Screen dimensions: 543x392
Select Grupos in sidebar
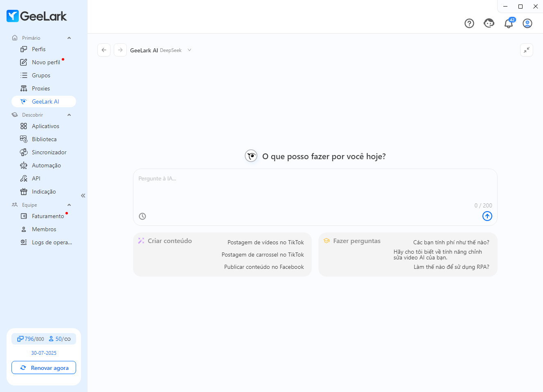click(44, 75)
